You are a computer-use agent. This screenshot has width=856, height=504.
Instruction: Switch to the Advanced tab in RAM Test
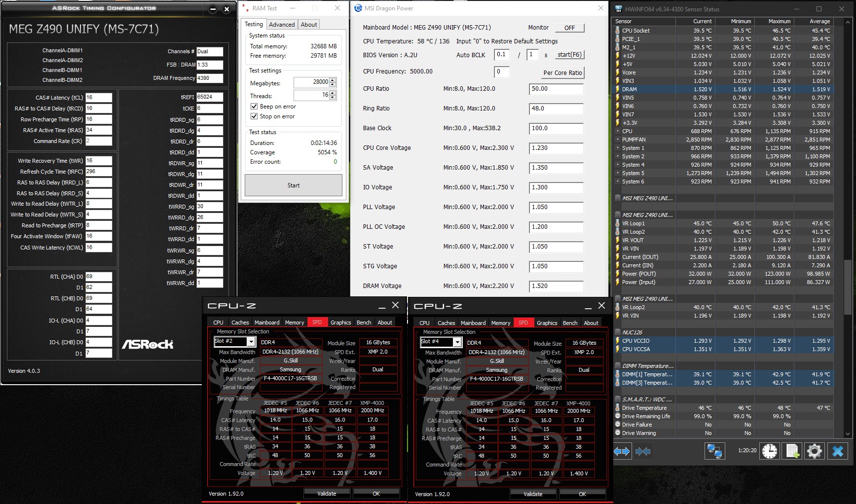pyautogui.click(x=282, y=25)
